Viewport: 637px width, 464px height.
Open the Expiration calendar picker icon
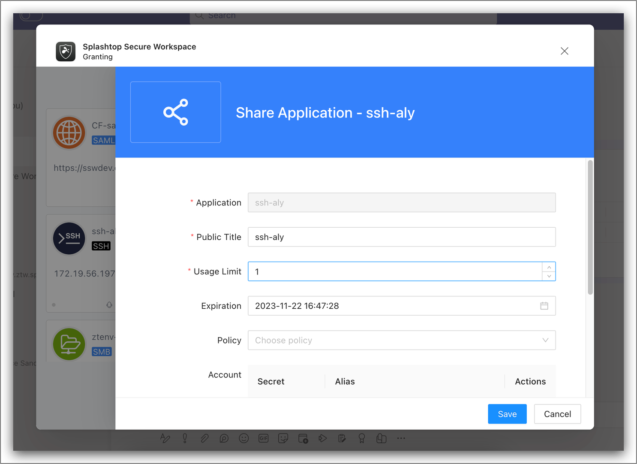point(544,306)
